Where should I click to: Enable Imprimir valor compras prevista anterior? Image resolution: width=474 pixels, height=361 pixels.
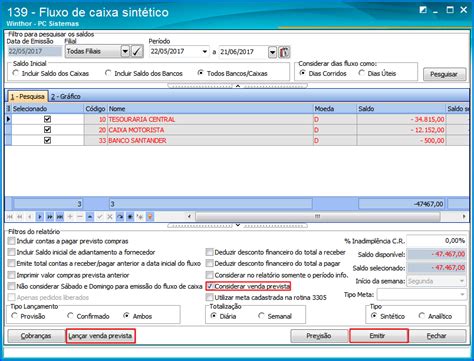pos(12,275)
